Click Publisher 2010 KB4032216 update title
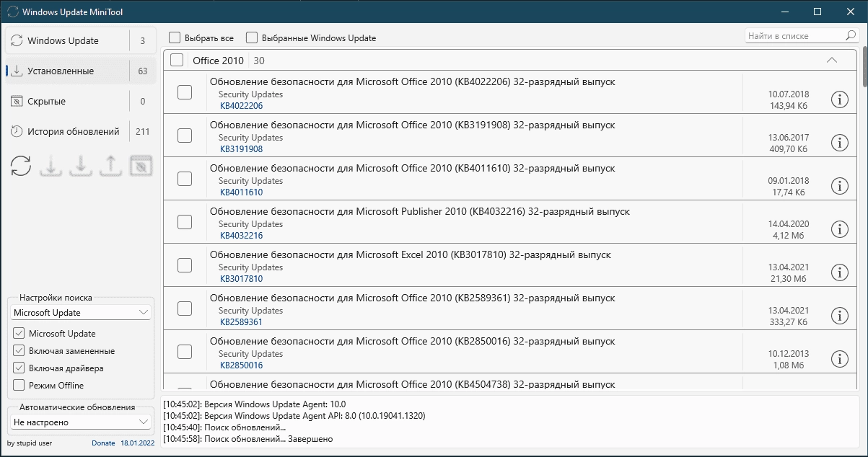 click(x=420, y=212)
